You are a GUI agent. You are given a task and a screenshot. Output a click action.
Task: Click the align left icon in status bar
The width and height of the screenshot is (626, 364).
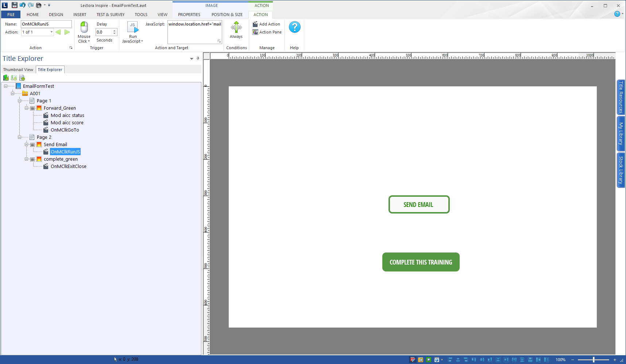coord(450,360)
